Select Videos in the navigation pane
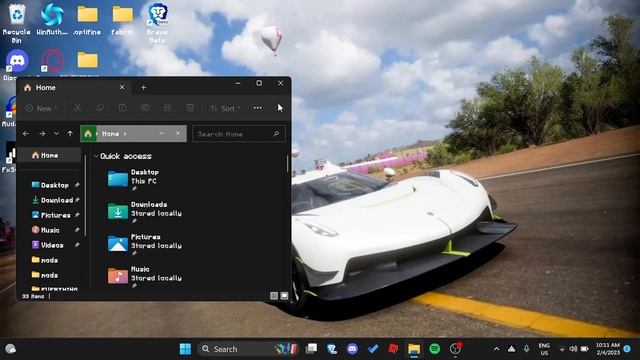Screen dimensions: 640x360 pyautogui.click(x=54, y=245)
